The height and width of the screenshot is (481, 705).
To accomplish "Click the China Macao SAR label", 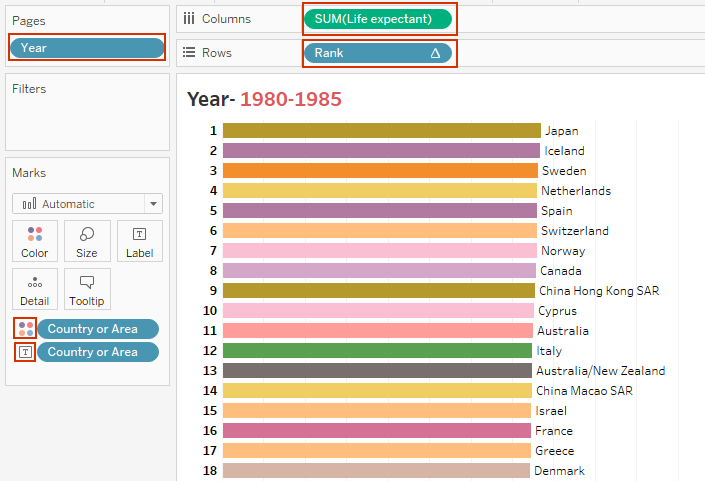I will coord(584,391).
